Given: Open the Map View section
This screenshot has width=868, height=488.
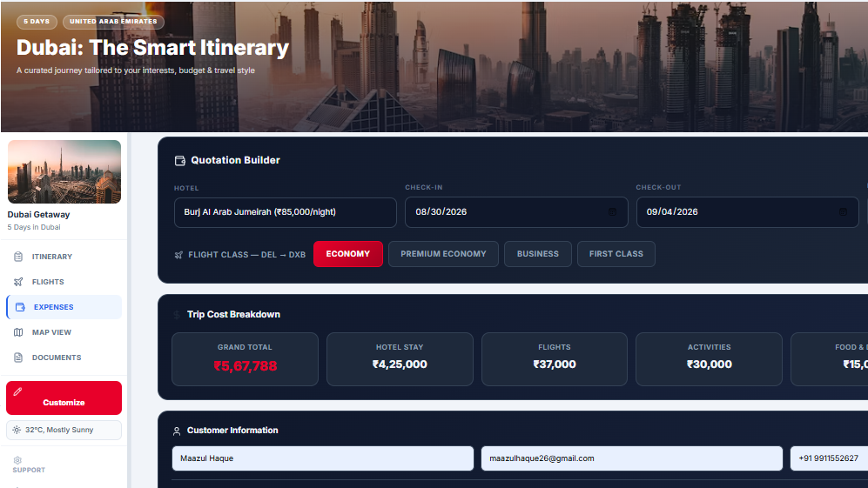Looking at the screenshot, I should point(64,332).
